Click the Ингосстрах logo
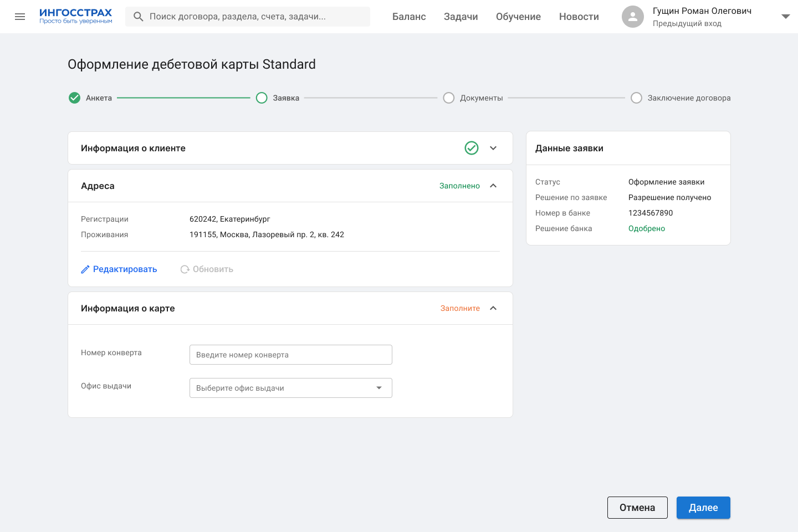This screenshot has width=798, height=532. click(75, 16)
